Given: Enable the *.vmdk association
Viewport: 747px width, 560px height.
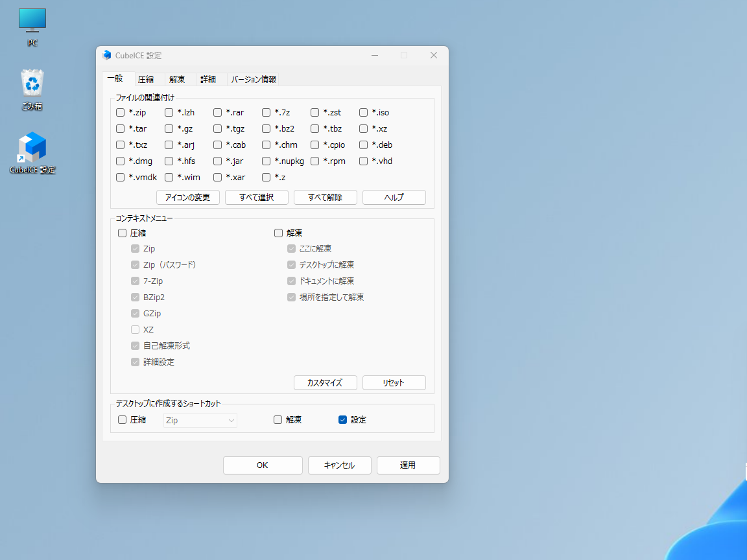Looking at the screenshot, I should point(120,177).
